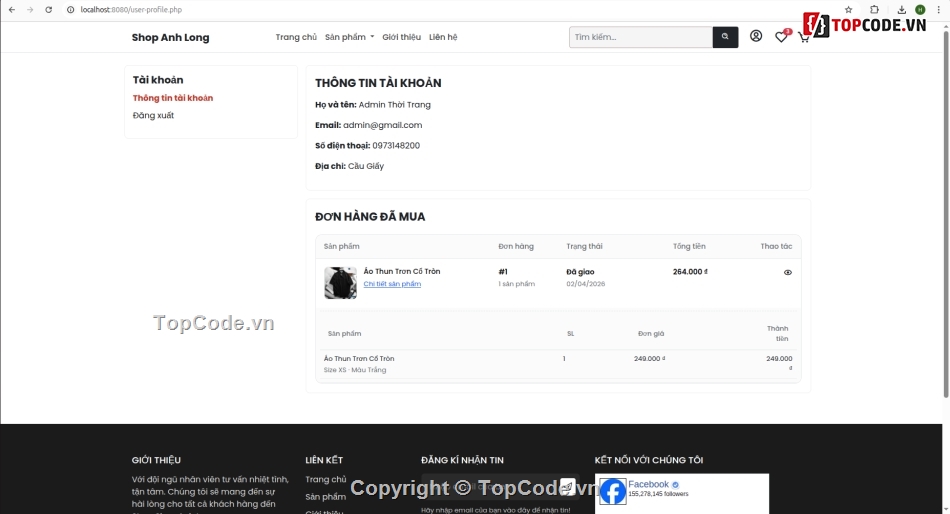Click the Admin Thời Trang name text
This screenshot has width=950, height=514.
click(394, 104)
